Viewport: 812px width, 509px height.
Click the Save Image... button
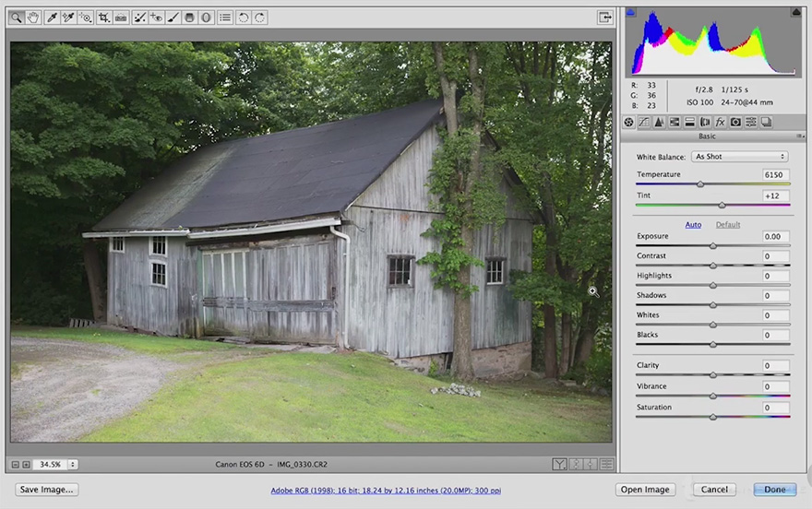(47, 490)
